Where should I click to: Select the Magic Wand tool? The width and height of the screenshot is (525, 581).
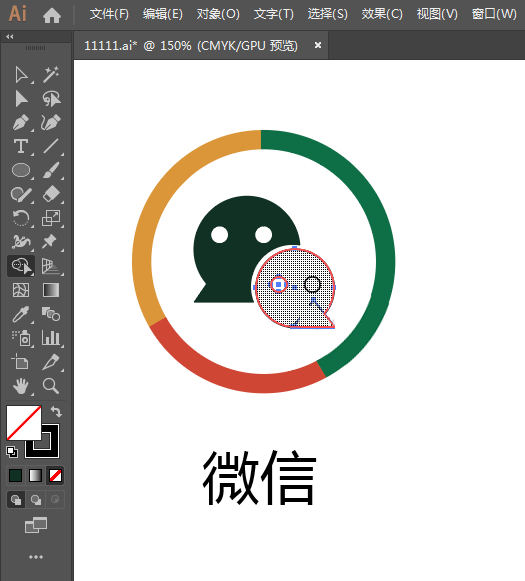51,75
